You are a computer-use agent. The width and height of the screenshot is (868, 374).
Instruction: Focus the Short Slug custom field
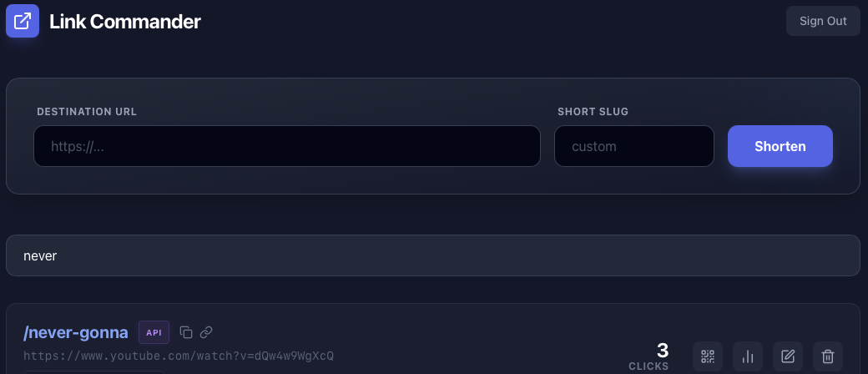[x=633, y=146]
